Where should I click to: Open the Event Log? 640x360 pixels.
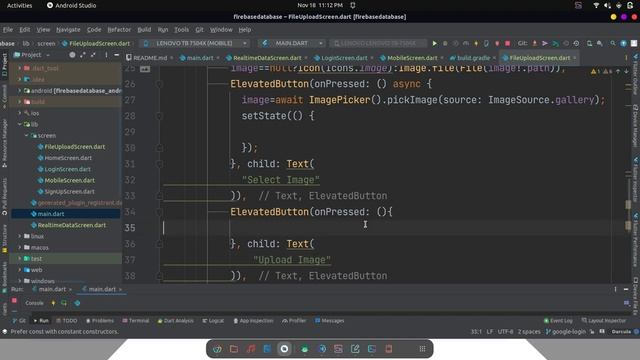pos(558,321)
